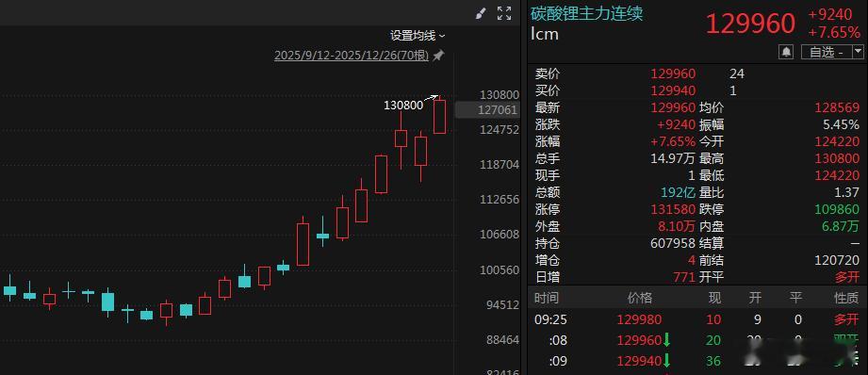Click the 开平 value 多开

click(x=847, y=277)
